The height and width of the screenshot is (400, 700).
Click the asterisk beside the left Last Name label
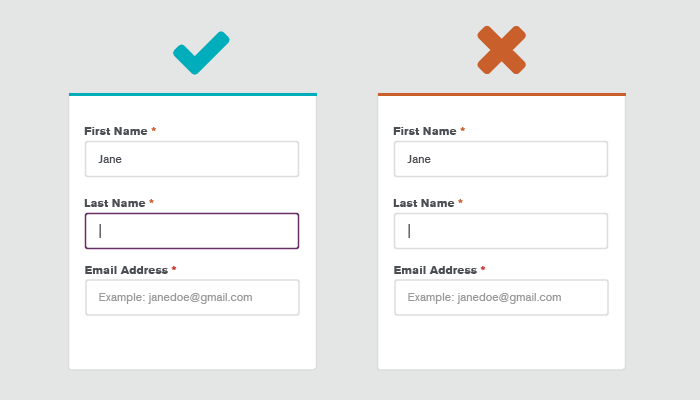[x=151, y=203]
